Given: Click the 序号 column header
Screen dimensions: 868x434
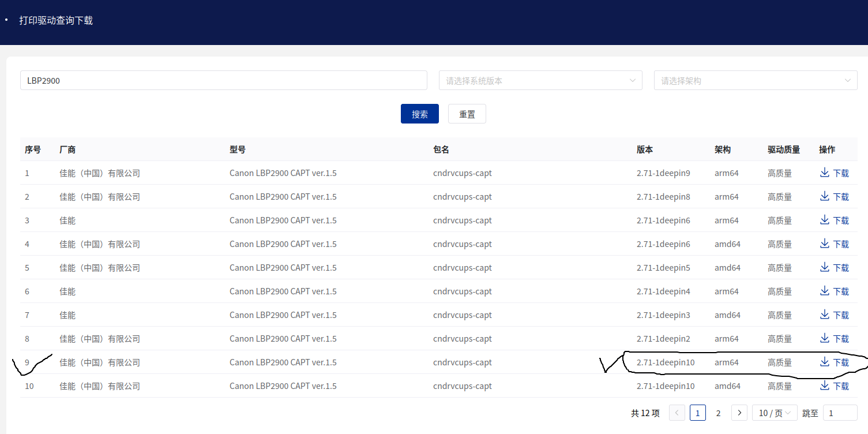Looking at the screenshot, I should coord(33,149).
